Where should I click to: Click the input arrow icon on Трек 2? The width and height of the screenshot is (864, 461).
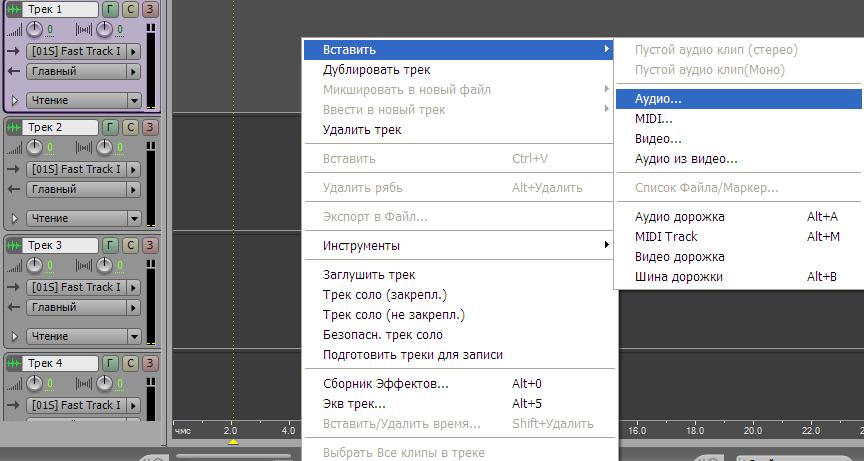[13, 169]
